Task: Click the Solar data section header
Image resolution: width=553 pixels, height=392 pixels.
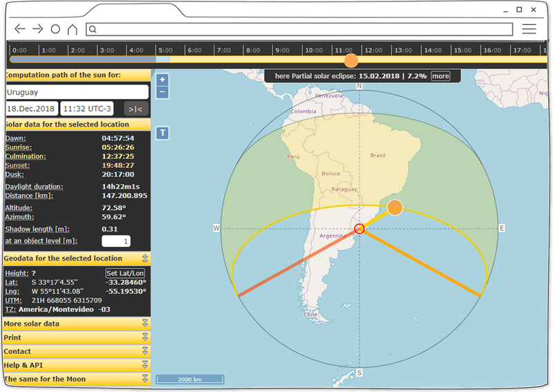Action: (x=78, y=124)
